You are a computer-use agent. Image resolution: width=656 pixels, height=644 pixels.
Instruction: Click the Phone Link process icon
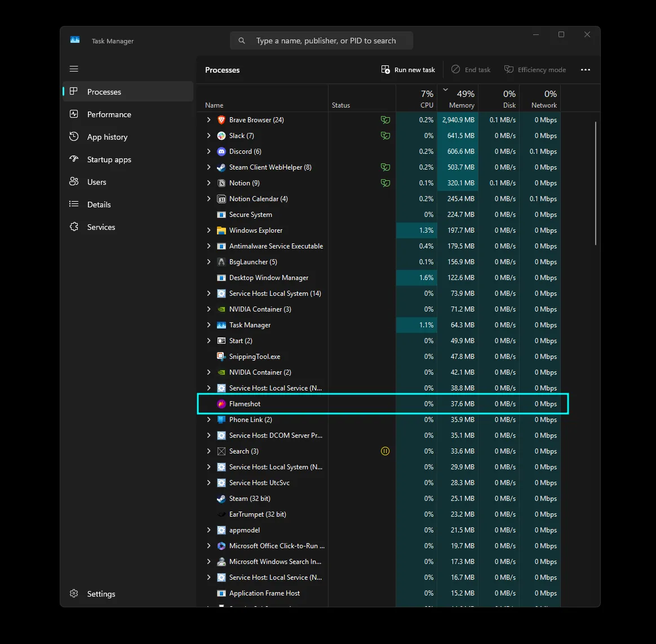(221, 420)
